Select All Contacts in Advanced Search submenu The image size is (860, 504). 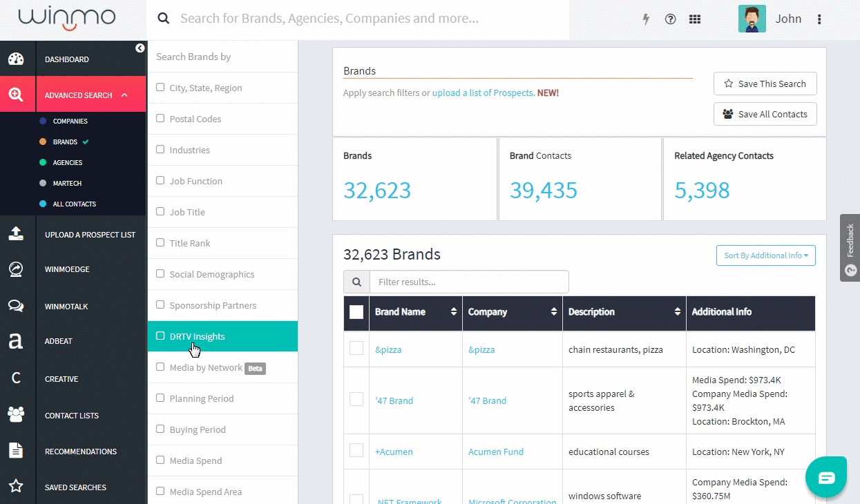75,204
